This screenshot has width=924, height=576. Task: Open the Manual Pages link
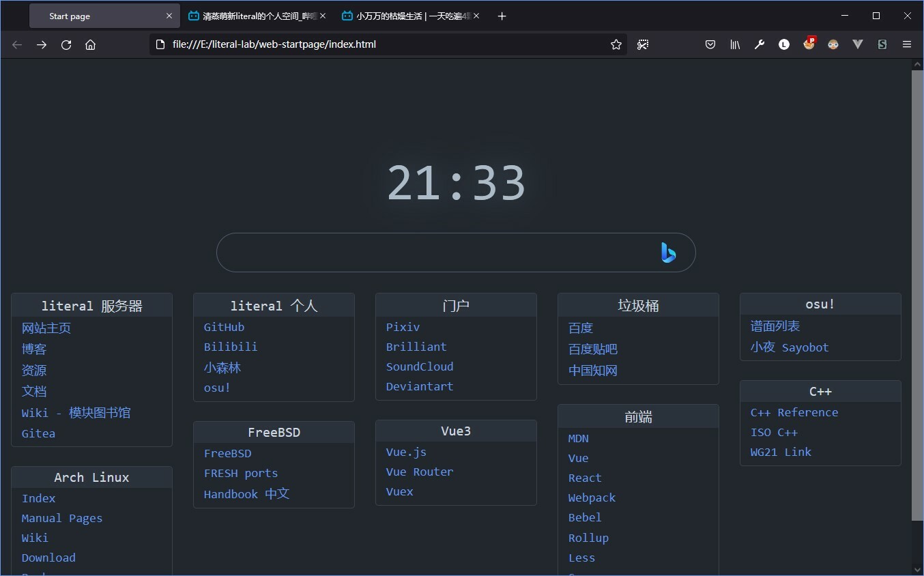pyautogui.click(x=62, y=518)
